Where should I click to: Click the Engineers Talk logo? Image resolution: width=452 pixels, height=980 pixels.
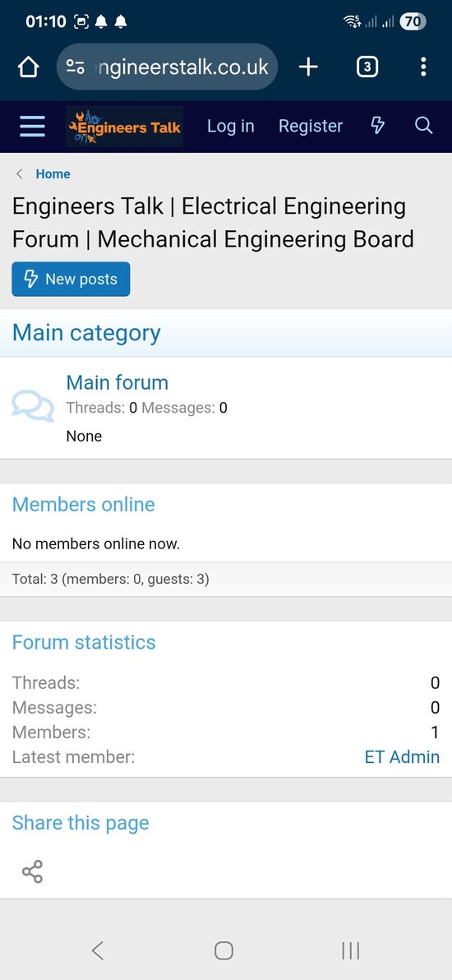pyautogui.click(x=124, y=127)
